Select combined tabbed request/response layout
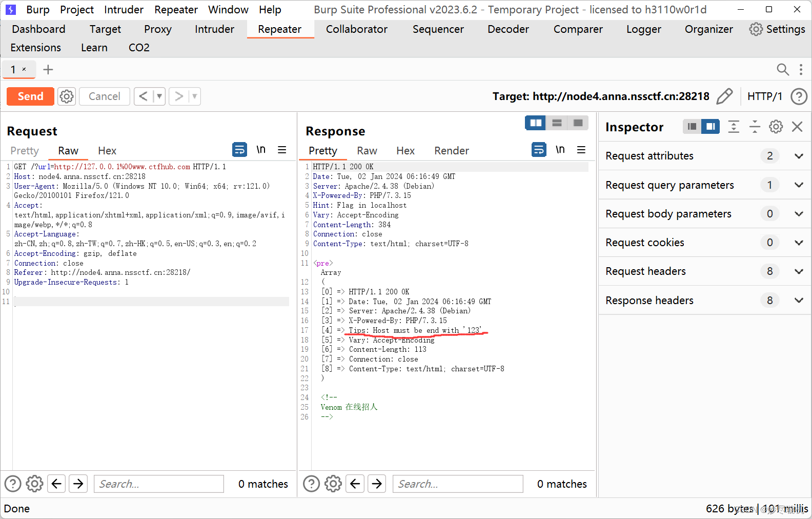The height and width of the screenshot is (519, 812). click(x=578, y=123)
